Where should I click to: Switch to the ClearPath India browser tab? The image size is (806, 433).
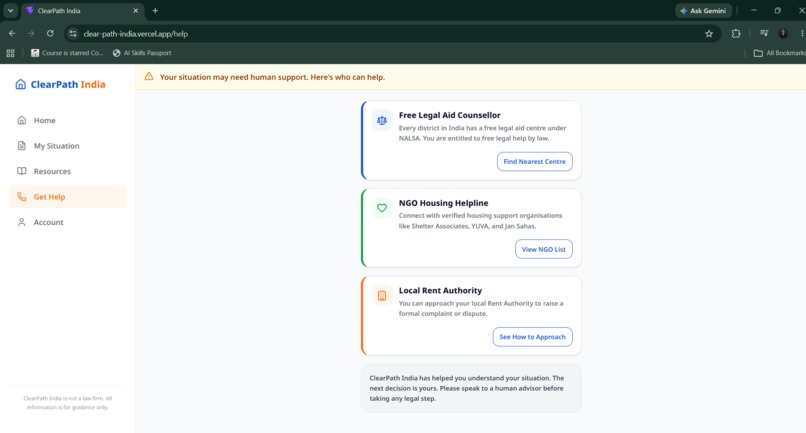click(x=82, y=11)
